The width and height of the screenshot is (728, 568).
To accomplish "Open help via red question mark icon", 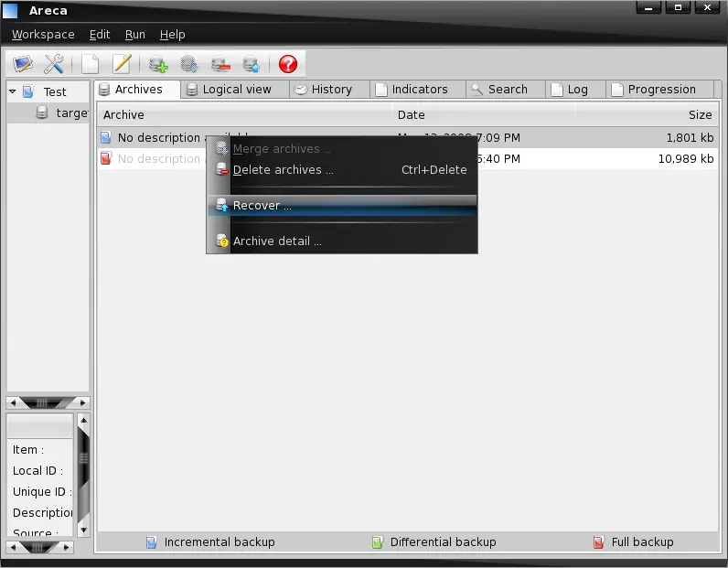I will pos(288,64).
